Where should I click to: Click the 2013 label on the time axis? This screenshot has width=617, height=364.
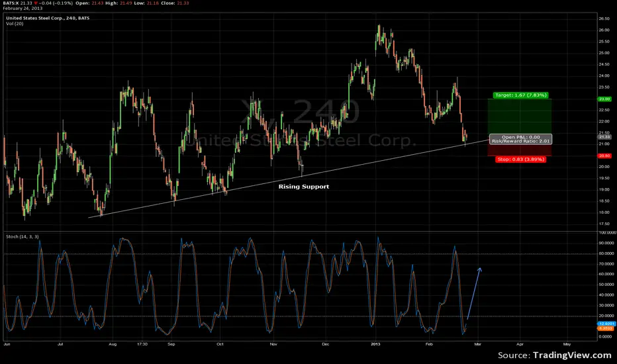pyautogui.click(x=376, y=344)
